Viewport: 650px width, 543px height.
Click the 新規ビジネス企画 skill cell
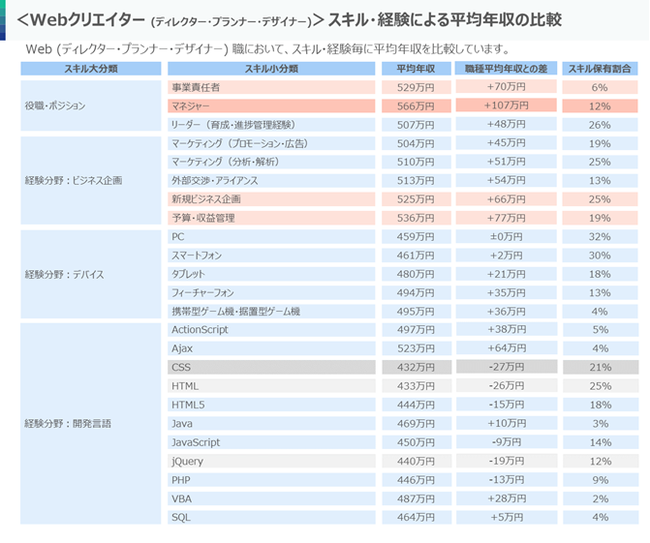click(x=271, y=199)
